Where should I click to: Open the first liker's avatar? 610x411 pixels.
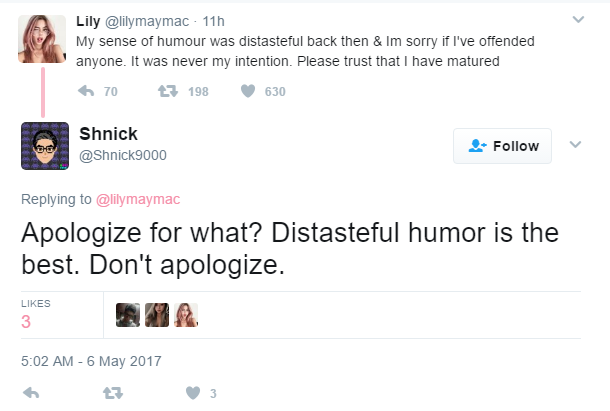tap(127, 315)
